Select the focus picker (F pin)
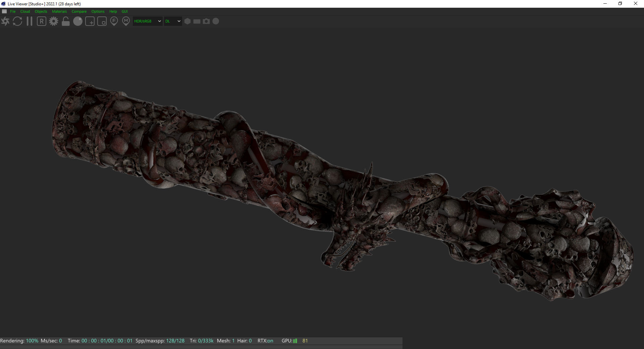The height and width of the screenshot is (349, 644). 114,21
